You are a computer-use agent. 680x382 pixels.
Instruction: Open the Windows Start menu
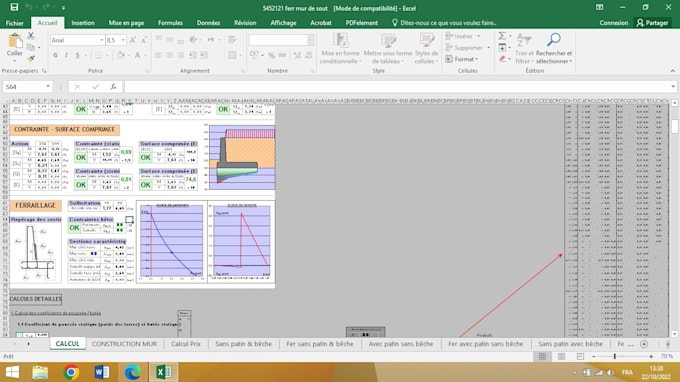12,372
